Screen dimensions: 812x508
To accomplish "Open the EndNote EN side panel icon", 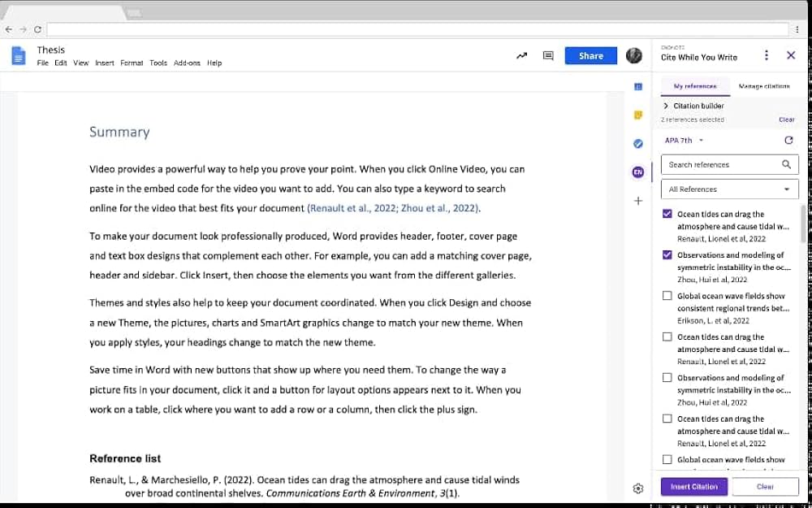I will pyautogui.click(x=638, y=172).
